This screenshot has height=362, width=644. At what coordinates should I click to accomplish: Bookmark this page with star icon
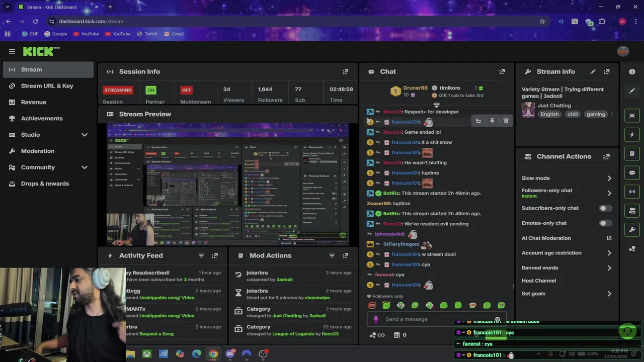click(542, 22)
